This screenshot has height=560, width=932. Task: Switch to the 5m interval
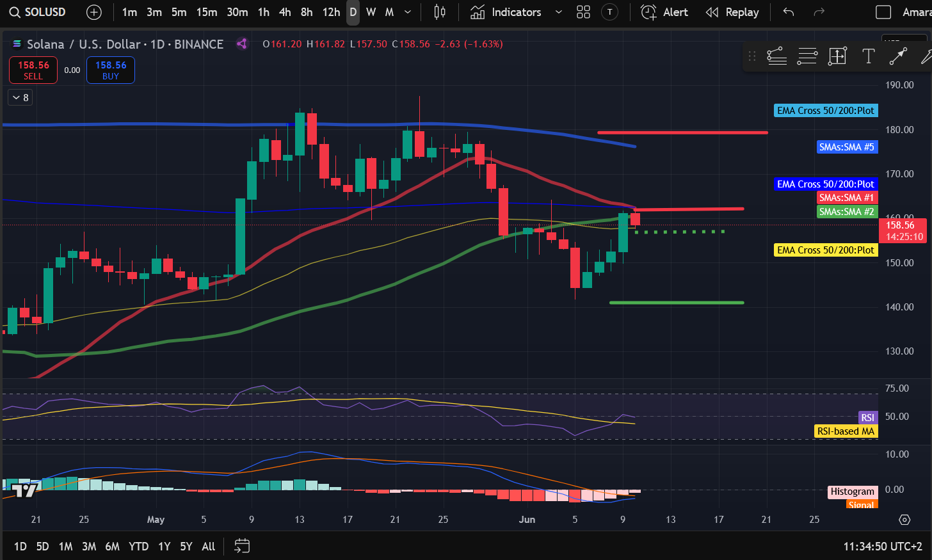click(179, 12)
